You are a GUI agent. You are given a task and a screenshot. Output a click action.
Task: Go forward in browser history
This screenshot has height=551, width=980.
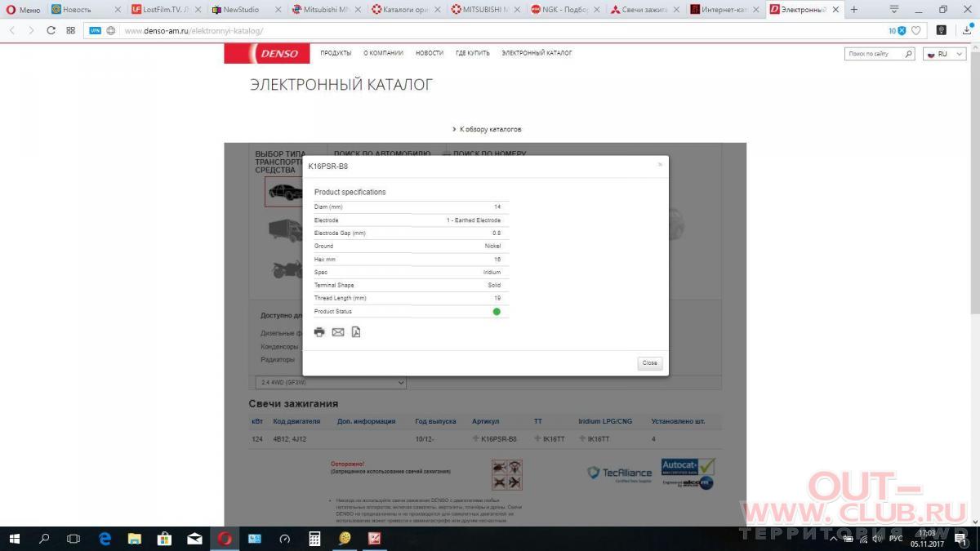31,30
